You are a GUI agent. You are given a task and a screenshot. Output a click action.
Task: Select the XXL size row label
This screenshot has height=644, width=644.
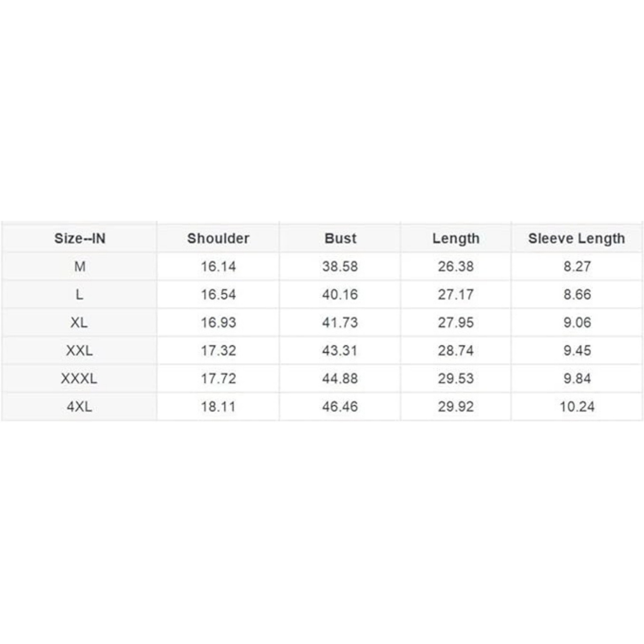tap(79, 350)
